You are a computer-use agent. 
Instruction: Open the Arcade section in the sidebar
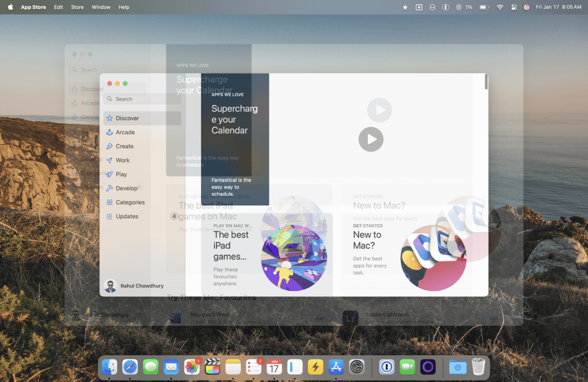[x=125, y=132]
